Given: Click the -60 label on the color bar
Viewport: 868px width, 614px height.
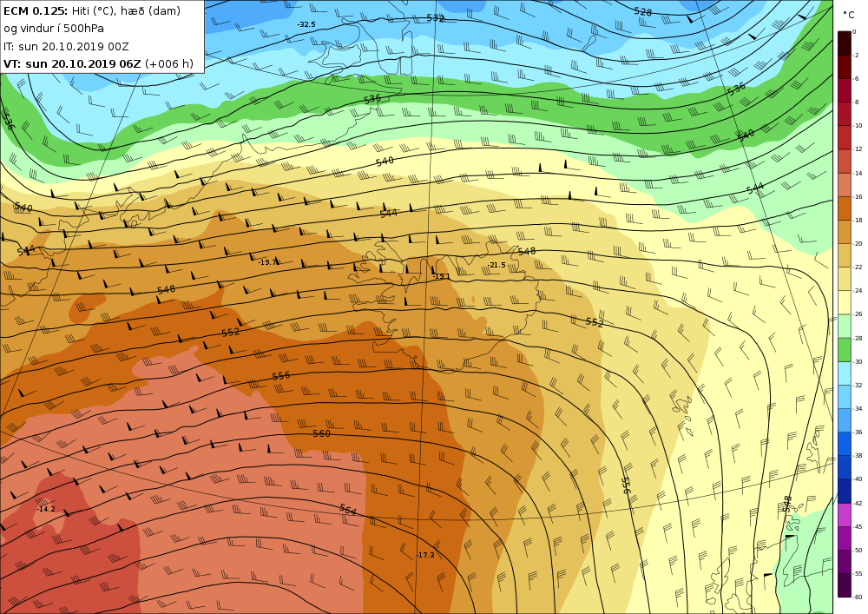Looking at the screenshot, I should tap(858, 597).
